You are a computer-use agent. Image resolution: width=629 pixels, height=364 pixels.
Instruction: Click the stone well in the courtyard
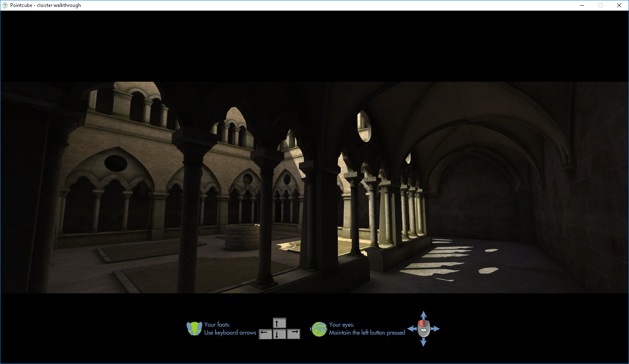click(x=242, y=237)
